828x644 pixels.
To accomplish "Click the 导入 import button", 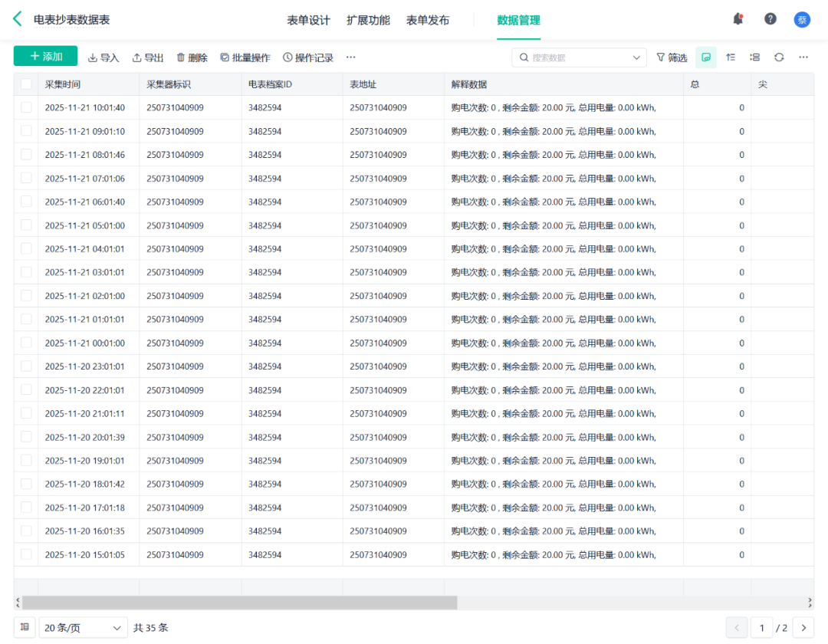I will pos(103,58).
